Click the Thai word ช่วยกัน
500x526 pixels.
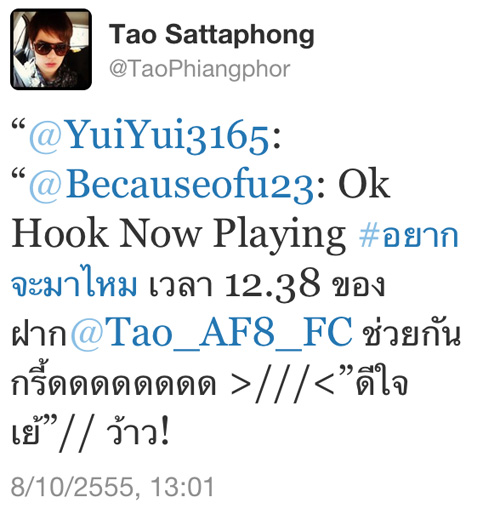pyautogui.click(x=412, y=333)
